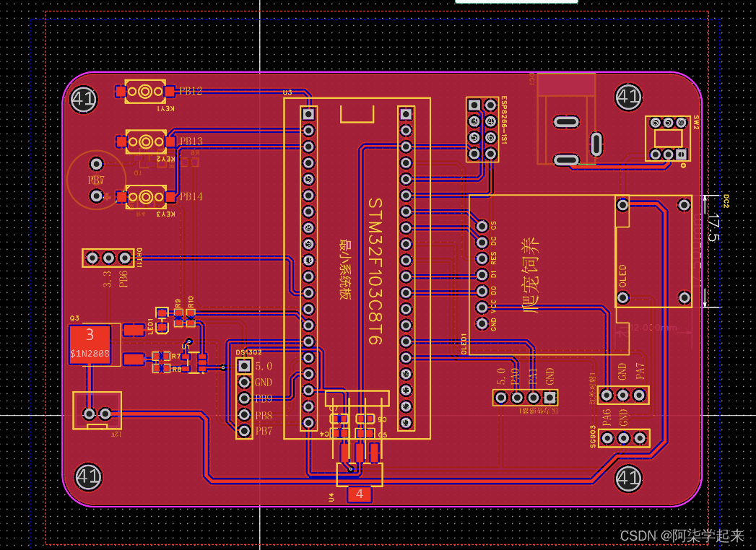
Task: Click pad 6 of the ESP8266 header
Action: (491, 137)
